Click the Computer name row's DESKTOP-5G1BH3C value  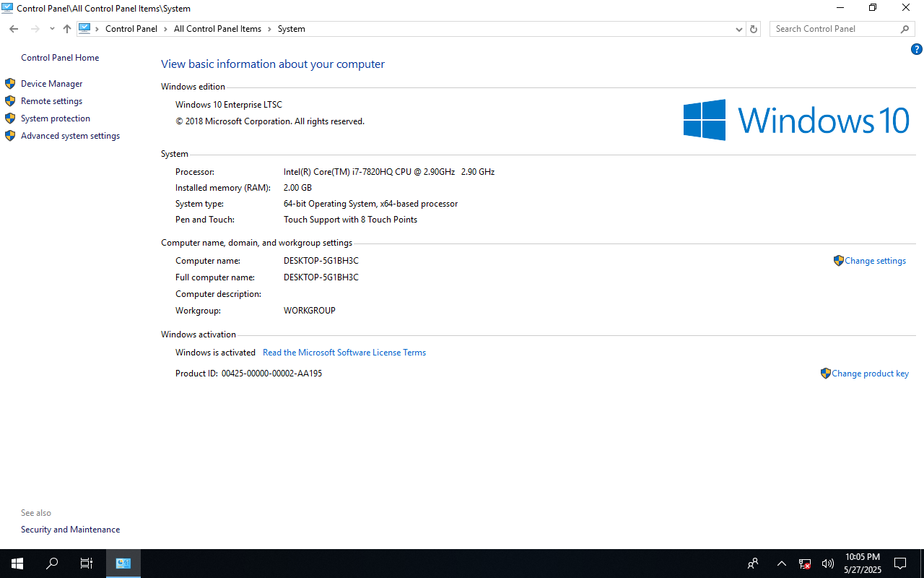(x=321, y=261)
